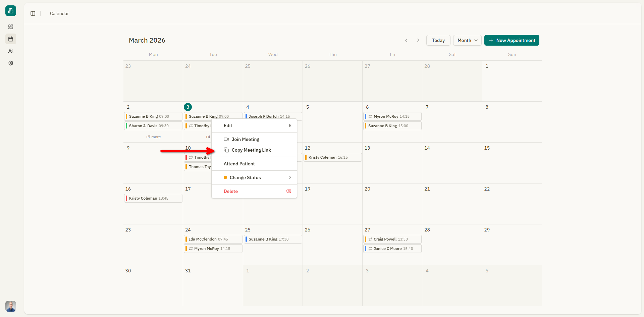
Task: Choose Attend Patient in the context menu
Action: pos(239,164)
